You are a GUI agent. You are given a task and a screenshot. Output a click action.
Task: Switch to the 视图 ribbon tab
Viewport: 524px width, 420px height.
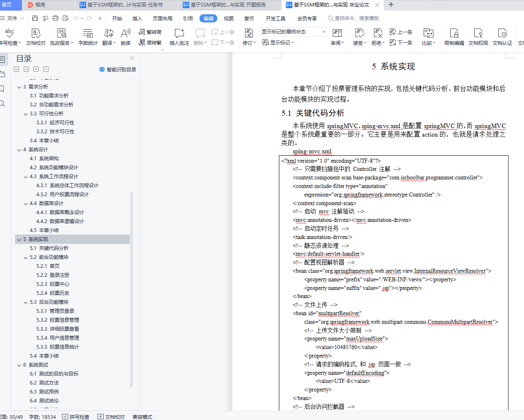[x=229, y=18]
